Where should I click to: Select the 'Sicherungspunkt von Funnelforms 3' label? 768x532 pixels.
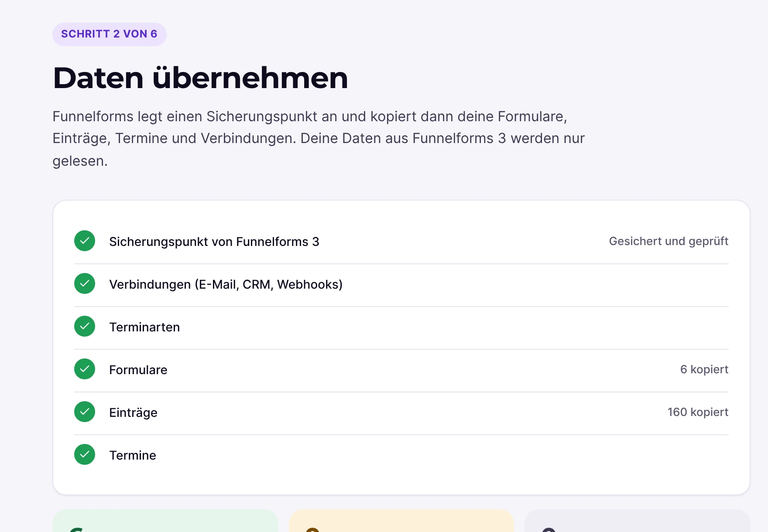coord(214,242)
